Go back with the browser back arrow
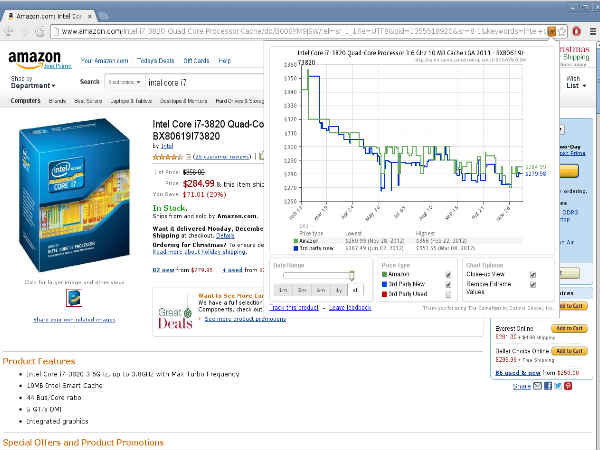This screenshot has width=600, height=450. (8, 31)
